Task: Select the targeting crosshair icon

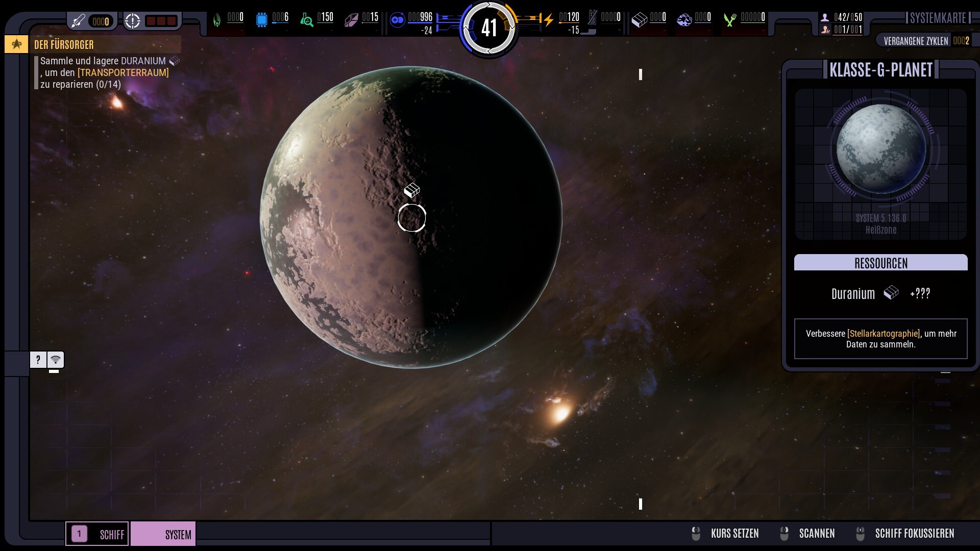Action: (133, 21)
